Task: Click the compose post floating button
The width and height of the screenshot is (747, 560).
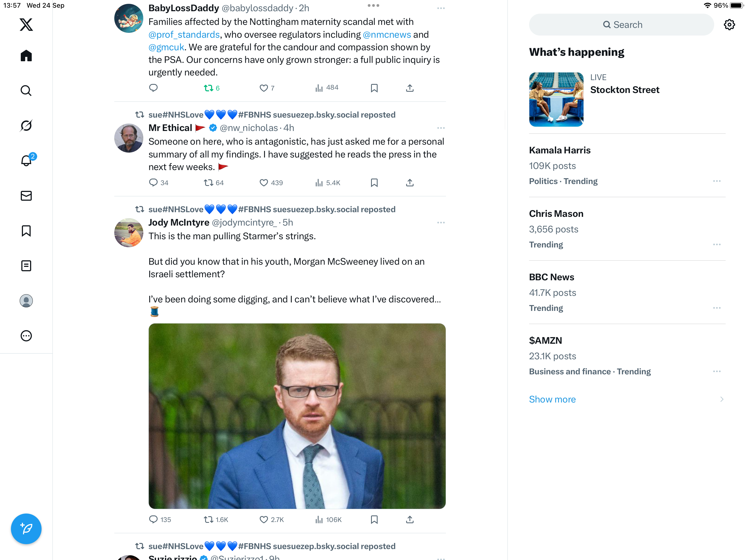Action: pos(26,529)
